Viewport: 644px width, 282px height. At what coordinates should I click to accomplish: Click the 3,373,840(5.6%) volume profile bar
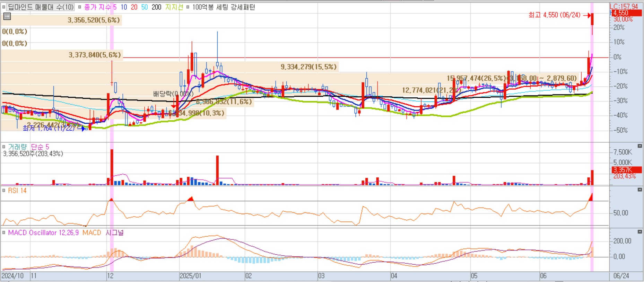tap(62, 55)
